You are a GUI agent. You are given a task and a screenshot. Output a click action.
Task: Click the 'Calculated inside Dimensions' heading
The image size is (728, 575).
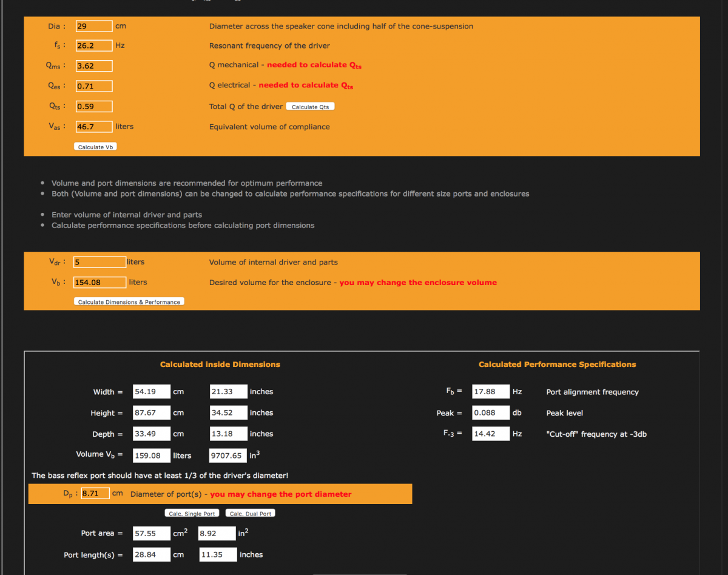[220, 365]
